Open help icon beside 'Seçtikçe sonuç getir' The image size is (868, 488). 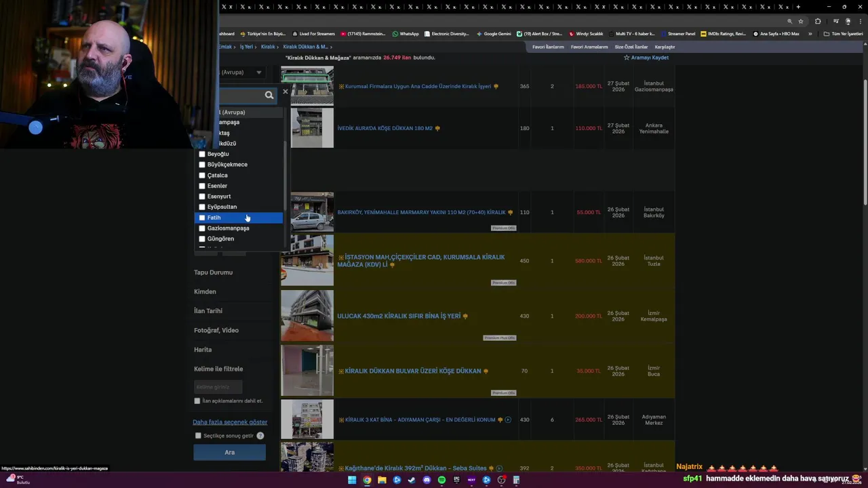pyautogui.click(x=260, y=436)
